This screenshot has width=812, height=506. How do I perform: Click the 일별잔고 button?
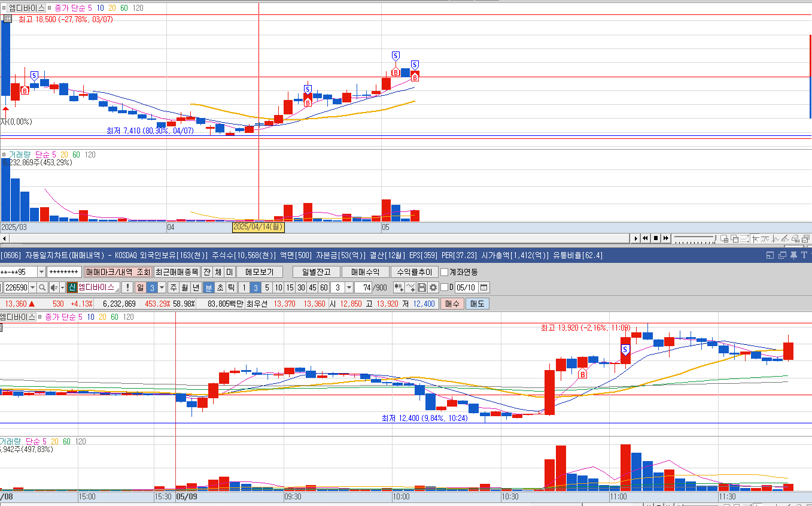pyautogui.click(x=316, y=272)
